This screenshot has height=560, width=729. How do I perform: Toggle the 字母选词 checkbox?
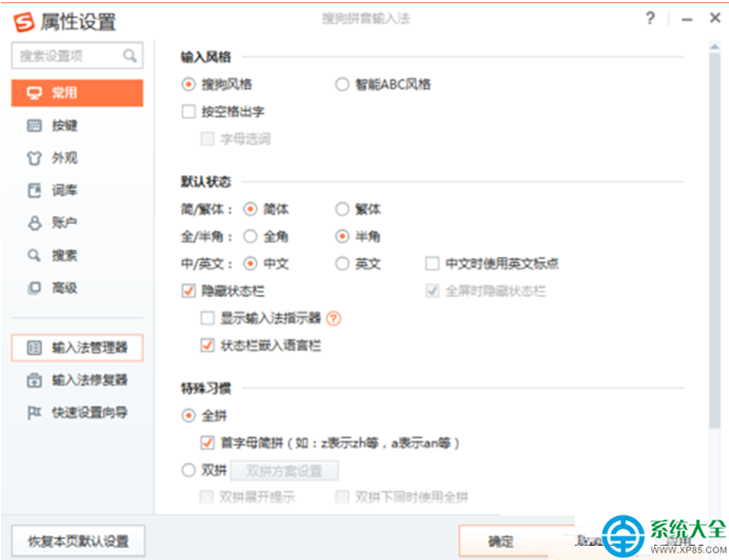coord(207,139)
